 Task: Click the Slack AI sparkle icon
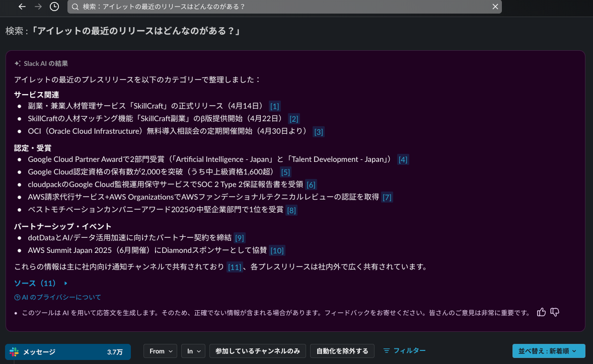coord(18,63)
